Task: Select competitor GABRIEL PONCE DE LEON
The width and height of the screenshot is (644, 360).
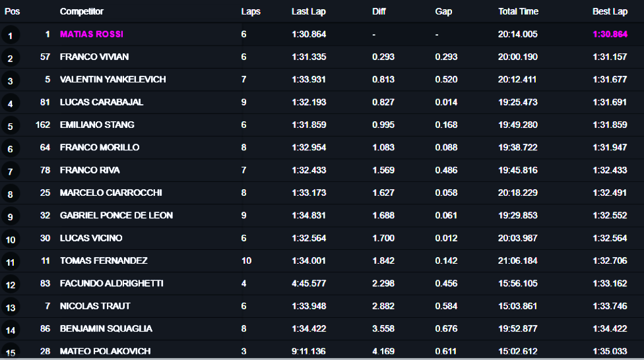Action: (116, 215)
